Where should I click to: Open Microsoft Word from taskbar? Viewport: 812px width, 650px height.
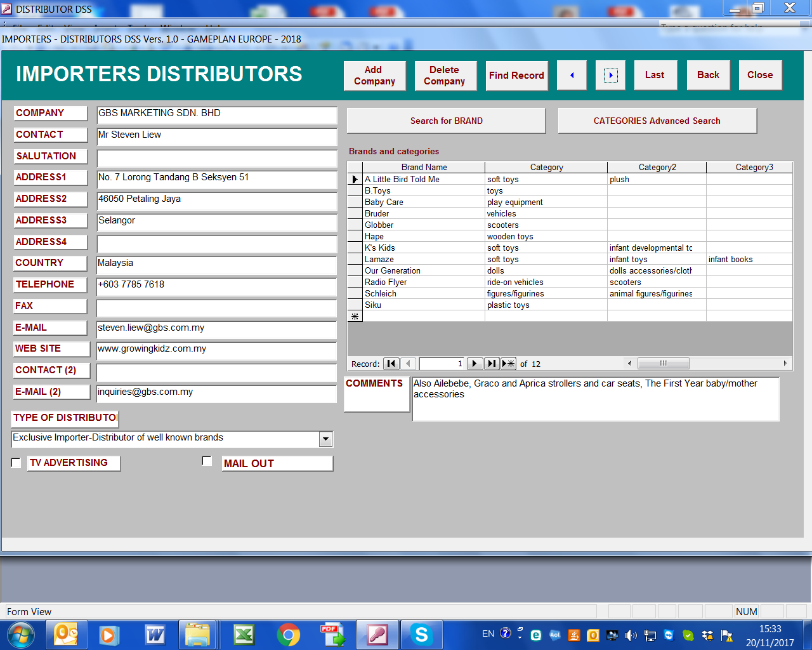point(155,635)
